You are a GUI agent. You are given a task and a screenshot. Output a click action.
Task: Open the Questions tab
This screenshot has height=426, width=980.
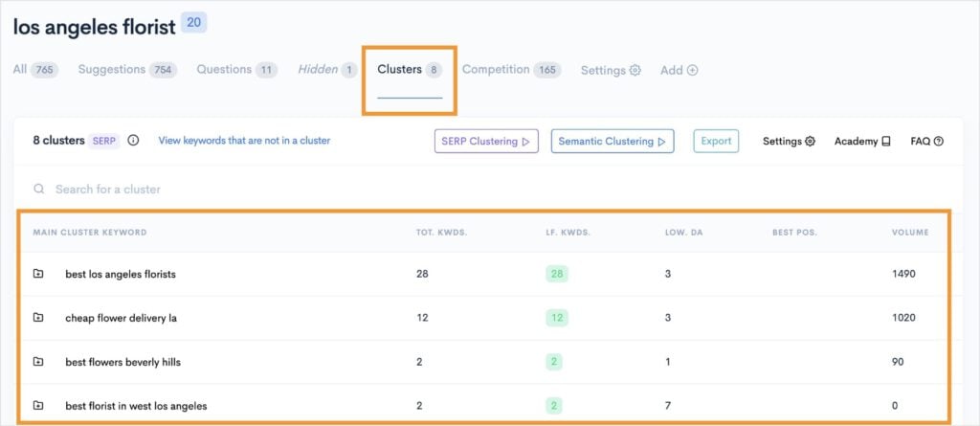pyautogui.click(x=237, y=70)
